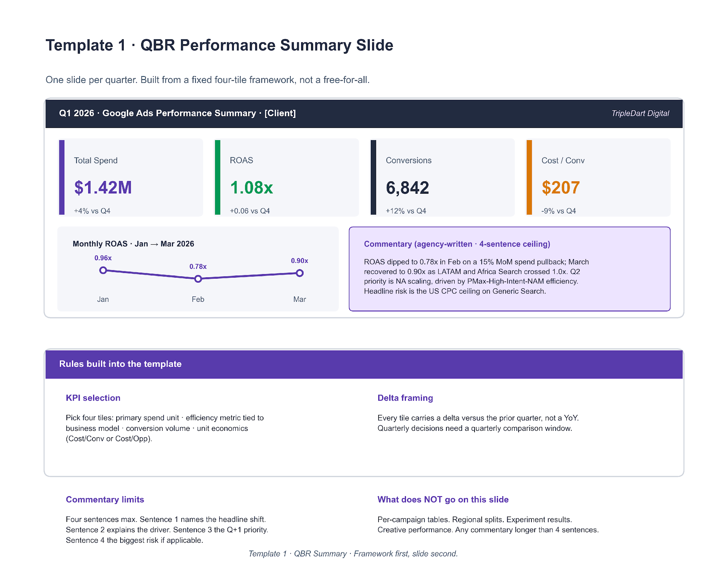Viewport: 728px width, 583px height.
Task: Click the Delta framing heading
Action: click(405, 398)
